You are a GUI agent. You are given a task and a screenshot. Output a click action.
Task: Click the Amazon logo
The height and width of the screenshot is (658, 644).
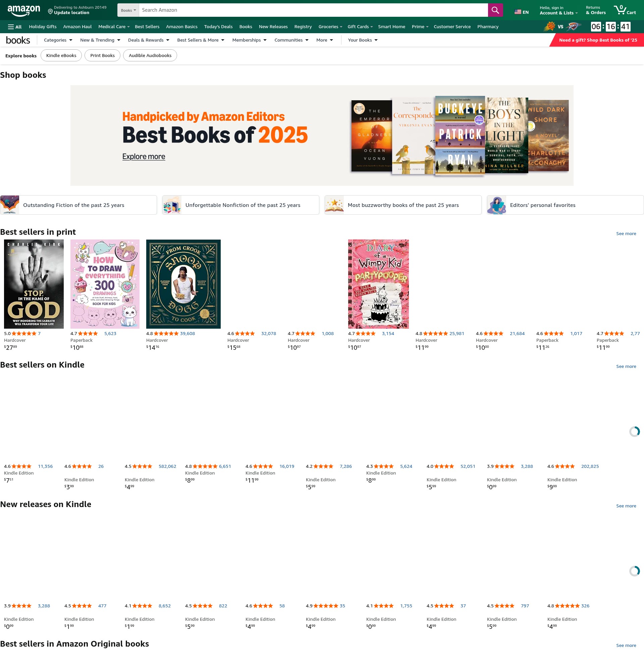pos(24,10)
